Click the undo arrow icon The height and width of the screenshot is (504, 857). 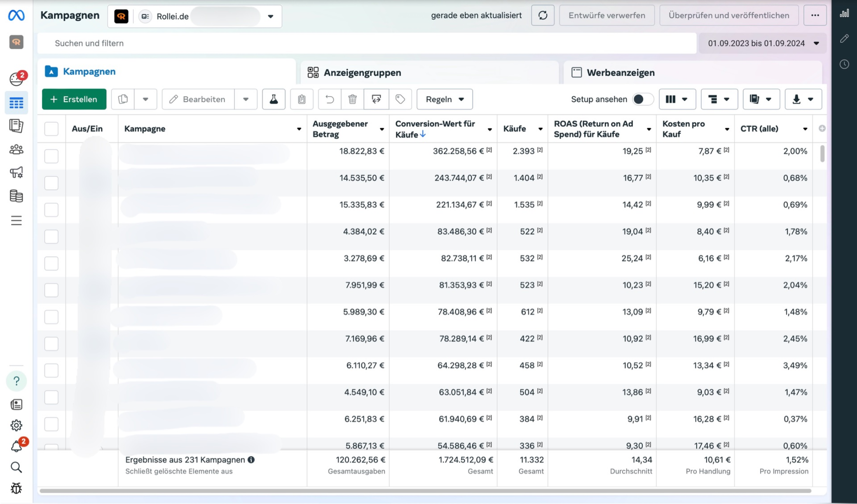330,99
